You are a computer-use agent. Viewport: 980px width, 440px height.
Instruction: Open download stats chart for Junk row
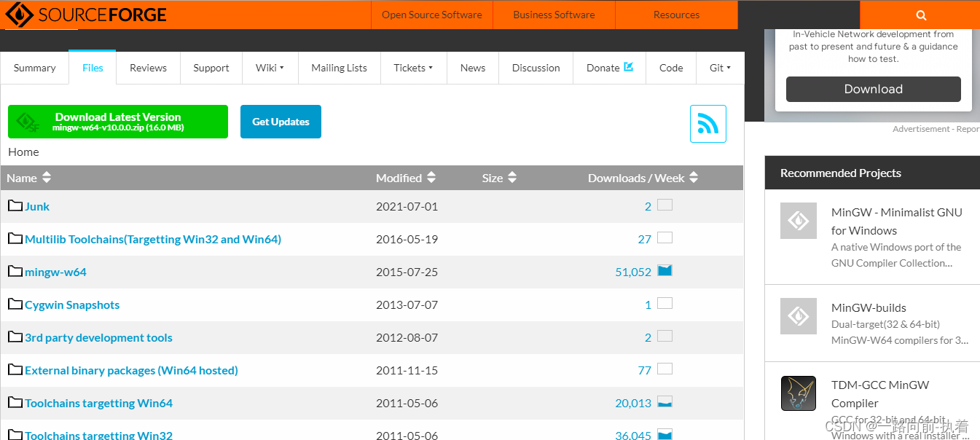[665, 205]
